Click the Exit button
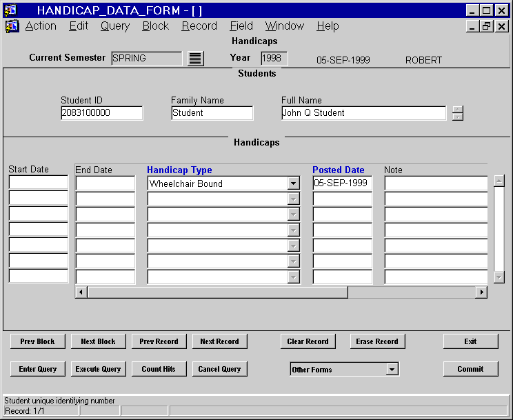This screenshot has width=513, height=420. [470, 341]
